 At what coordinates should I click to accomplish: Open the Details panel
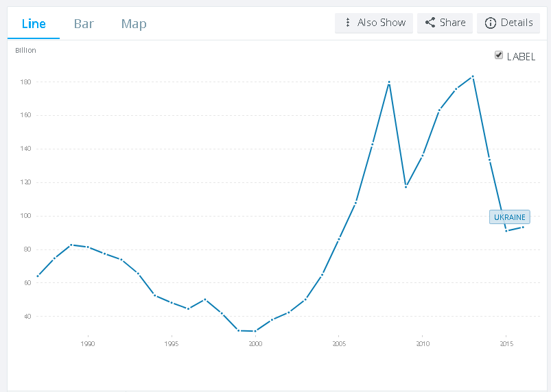pyautogui.click(x=508, y=23)
